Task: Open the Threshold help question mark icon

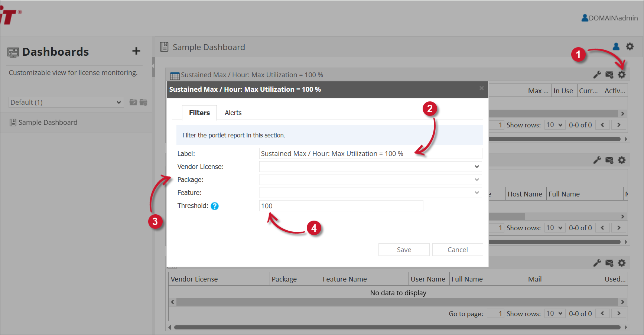Action: click(x=215, y=206)
